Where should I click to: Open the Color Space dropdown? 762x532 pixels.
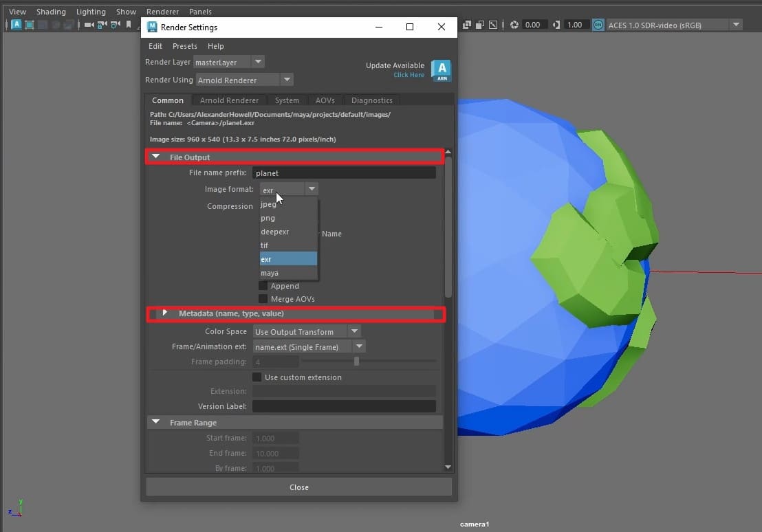pos(354,331)
